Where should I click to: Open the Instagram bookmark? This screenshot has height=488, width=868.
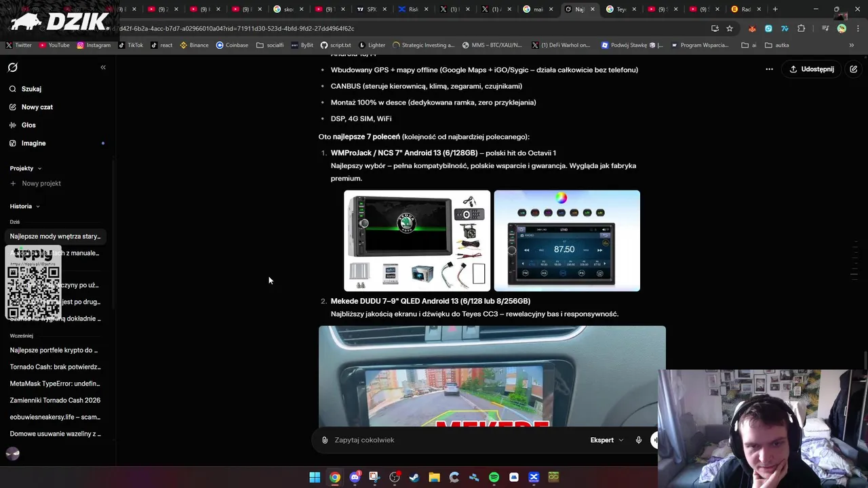[x=94, y=45]
